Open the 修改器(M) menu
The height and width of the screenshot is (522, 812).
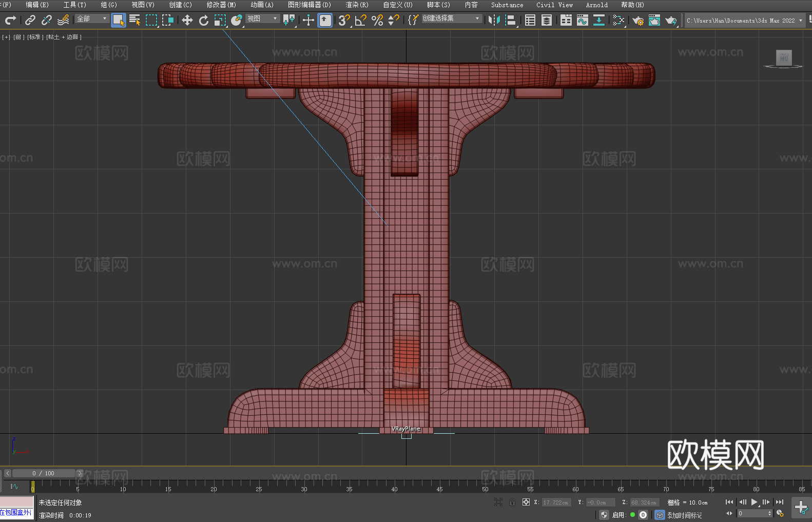(221, 5)
